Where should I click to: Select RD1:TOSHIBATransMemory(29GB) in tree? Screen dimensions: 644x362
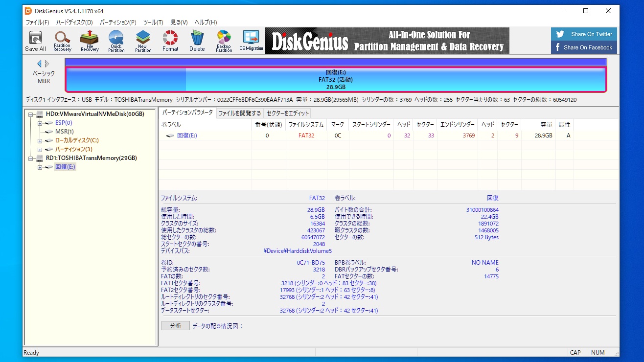click(x=92, y=158)
